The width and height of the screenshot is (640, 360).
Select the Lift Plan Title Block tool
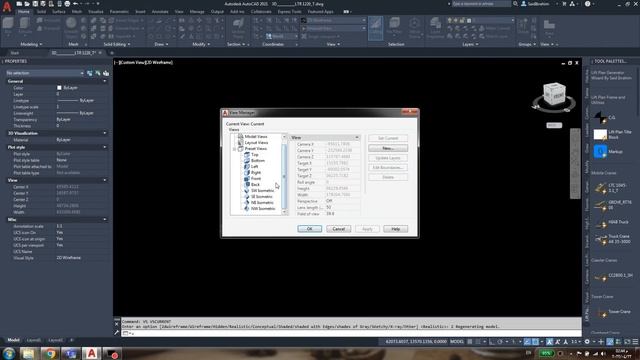612,134
